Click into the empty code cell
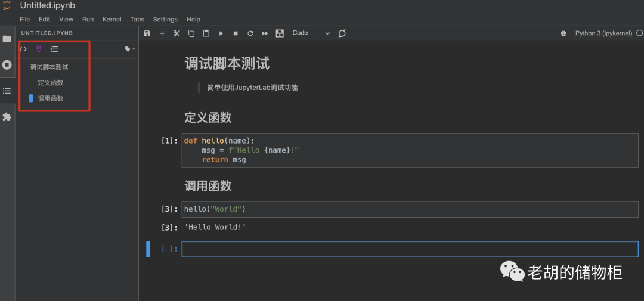This screenshot has width=644, height=301. coord(409,249)
